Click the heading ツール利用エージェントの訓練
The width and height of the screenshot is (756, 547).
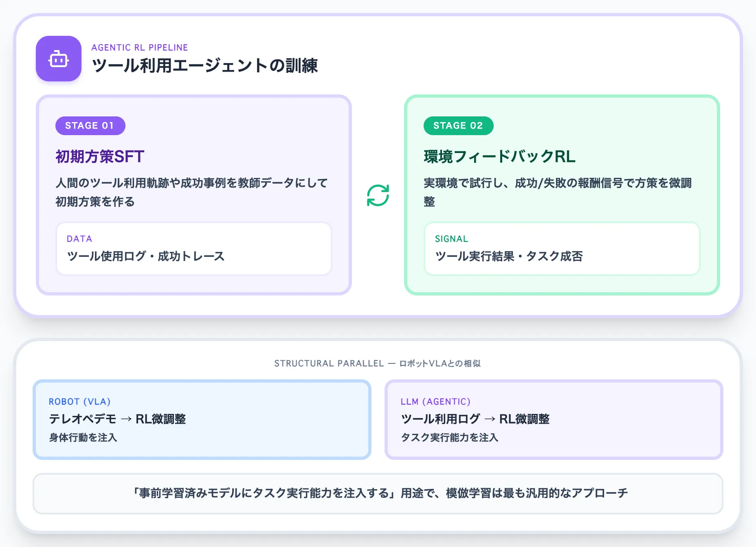coord(204,66)
